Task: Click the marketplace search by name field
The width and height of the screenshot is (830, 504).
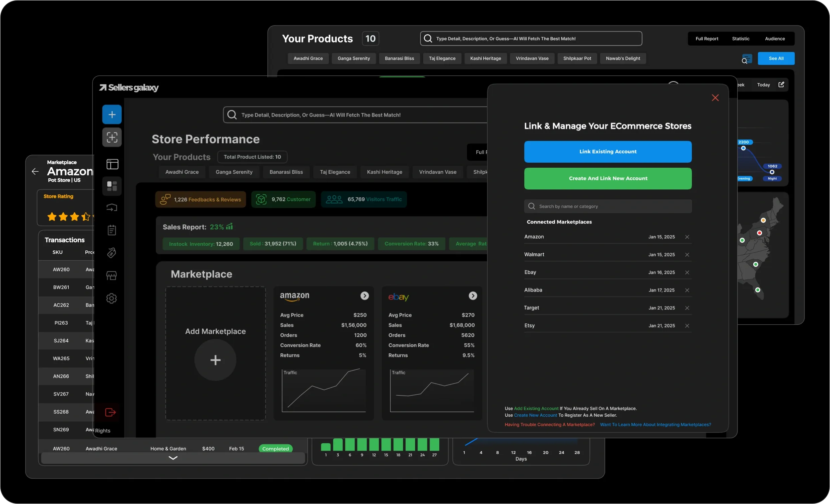Action: pyautogui.click(x=608, y=206)
